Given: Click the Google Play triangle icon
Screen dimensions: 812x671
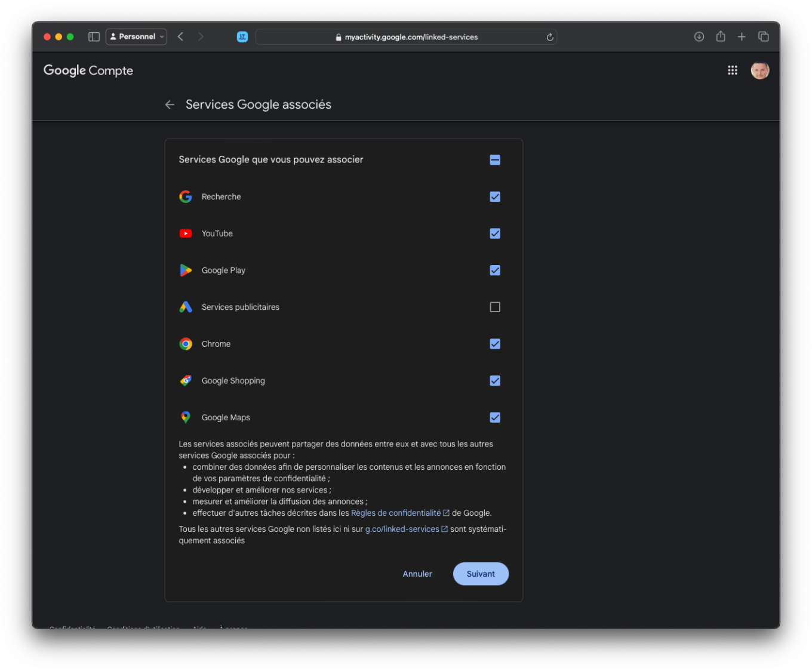Looking at the screenshot, I should (x=186, y=270).
